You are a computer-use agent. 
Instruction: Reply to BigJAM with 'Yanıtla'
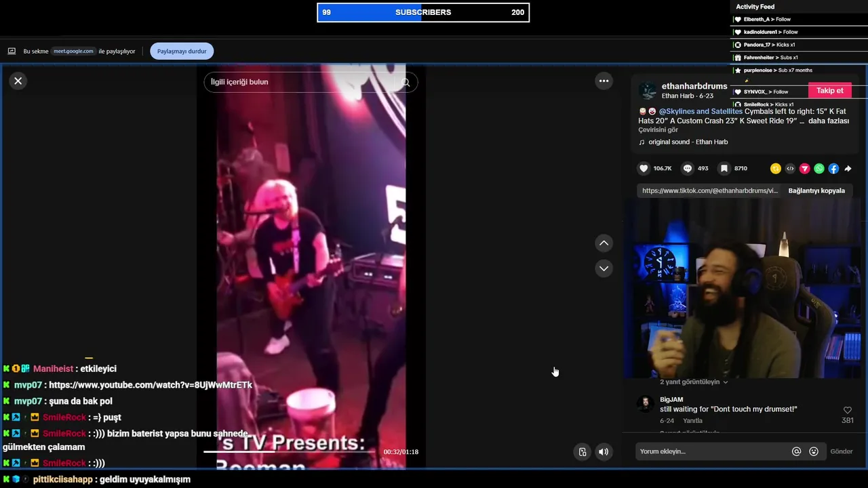coord(692,421)
